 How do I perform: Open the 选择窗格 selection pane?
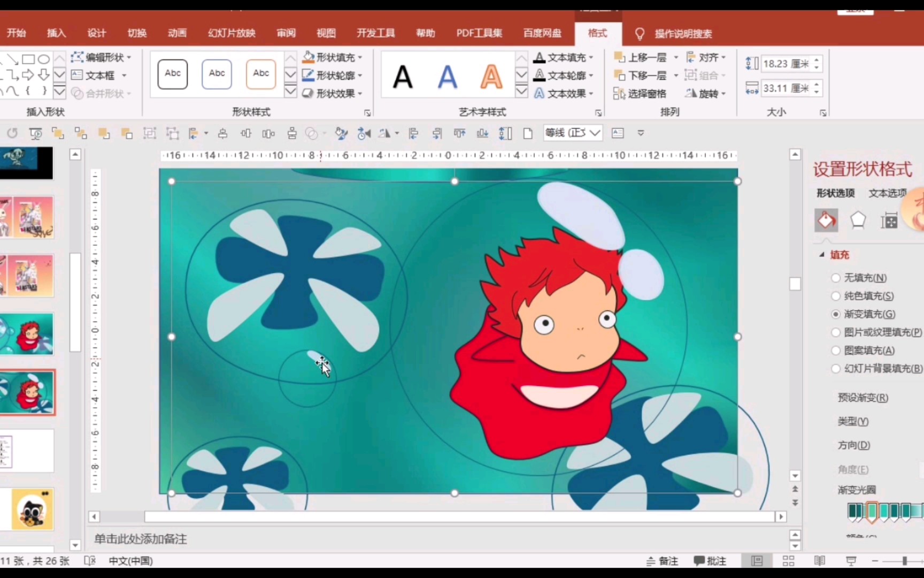tap(640, 94)
